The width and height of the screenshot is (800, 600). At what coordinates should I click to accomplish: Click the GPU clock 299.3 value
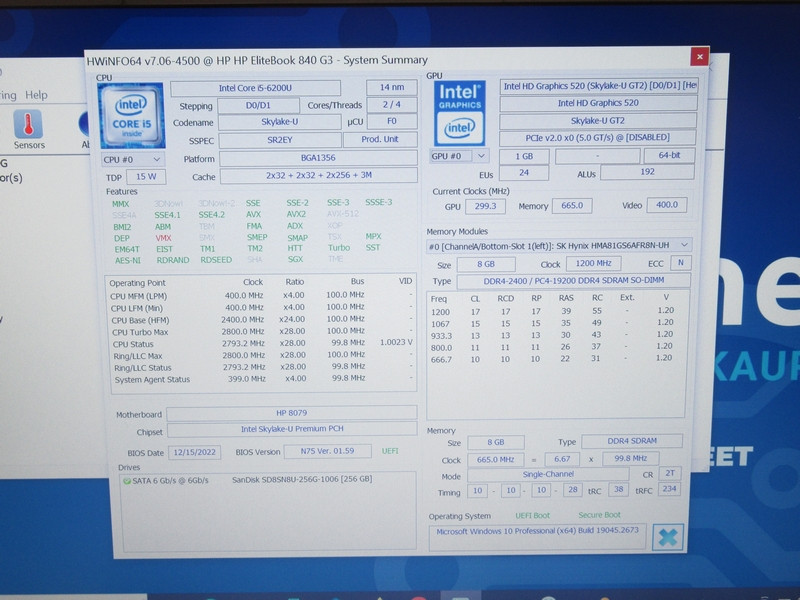(x=485, y=206)
